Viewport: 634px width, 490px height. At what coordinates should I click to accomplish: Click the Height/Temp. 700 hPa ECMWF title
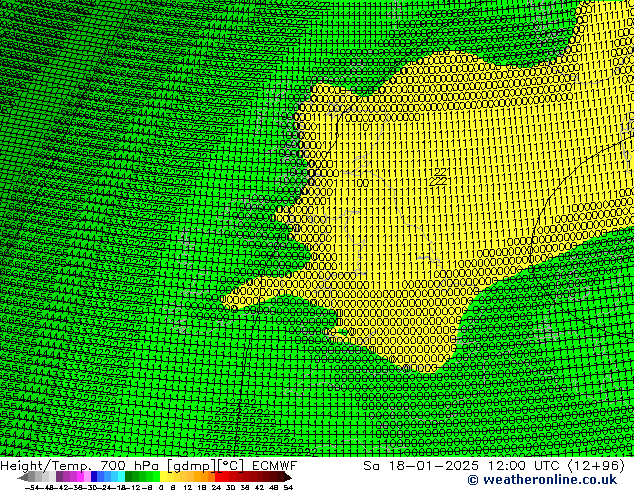pyautogui.click(x=148, y=466)
